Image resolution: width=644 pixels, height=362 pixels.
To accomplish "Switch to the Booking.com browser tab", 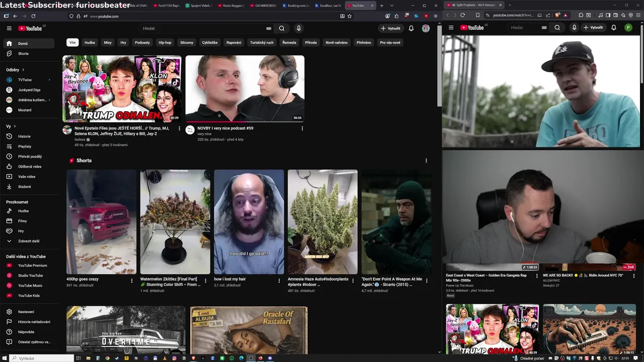I will tap(296, 6).
